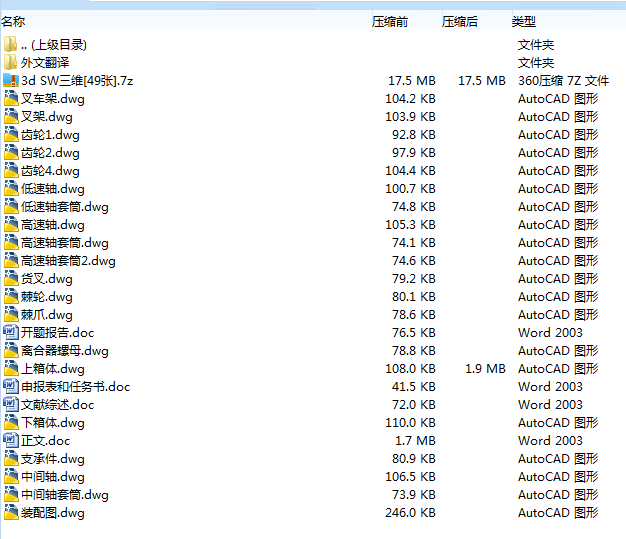Click the icon next to 齿轮2.dwg
The height and width of the screenshot is (539, 626).
(x=11, y=152)
